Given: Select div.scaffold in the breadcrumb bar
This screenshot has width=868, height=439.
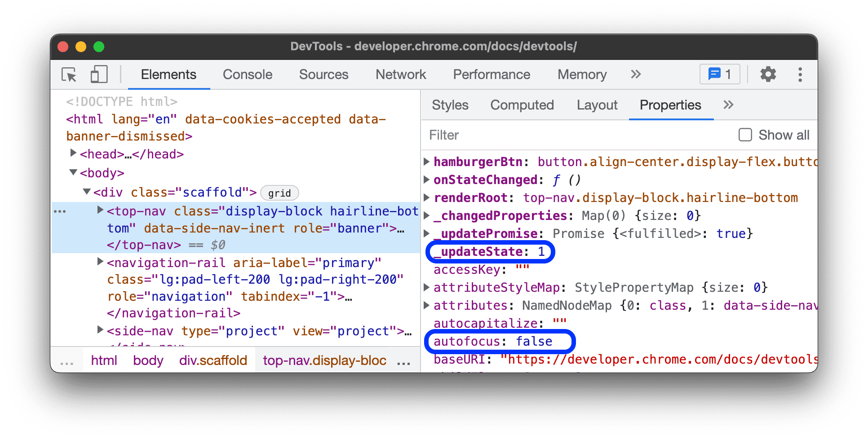Looking at the screenshot, I should click(213, 360).
